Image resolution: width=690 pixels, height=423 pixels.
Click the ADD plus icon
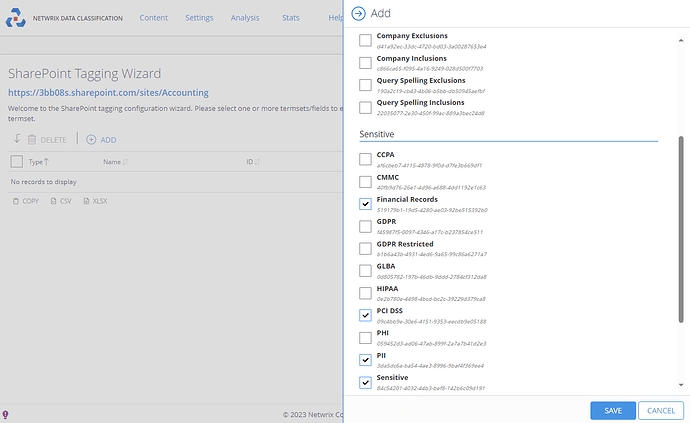pos(91,140)
